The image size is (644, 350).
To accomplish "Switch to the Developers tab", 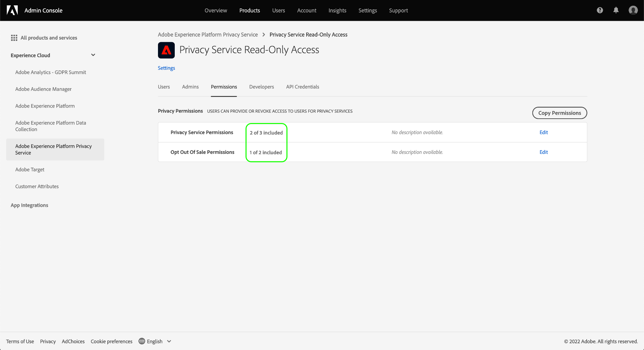I will [262, 87].
